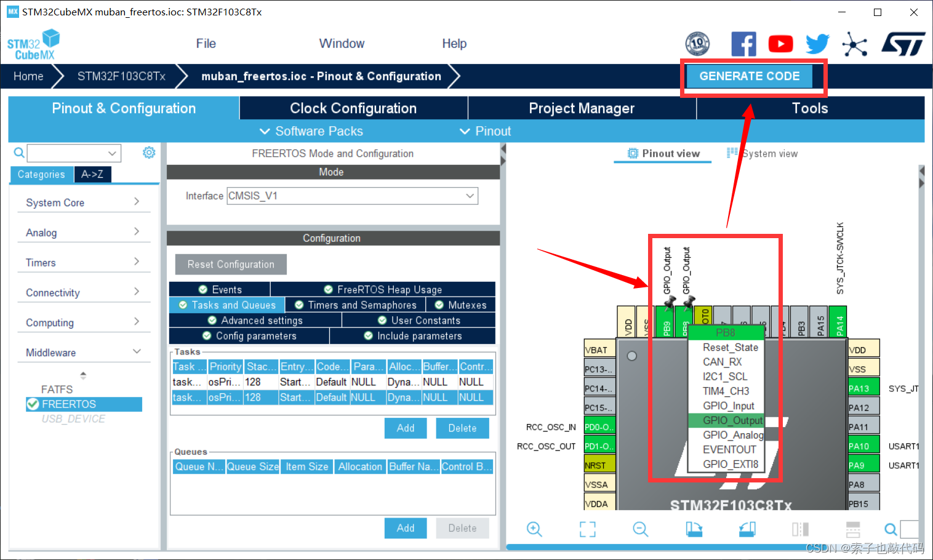Click the vertical split layout icon
Image resolution: width=933 pixels, height=560 pixels.
(x=800, y=529)
